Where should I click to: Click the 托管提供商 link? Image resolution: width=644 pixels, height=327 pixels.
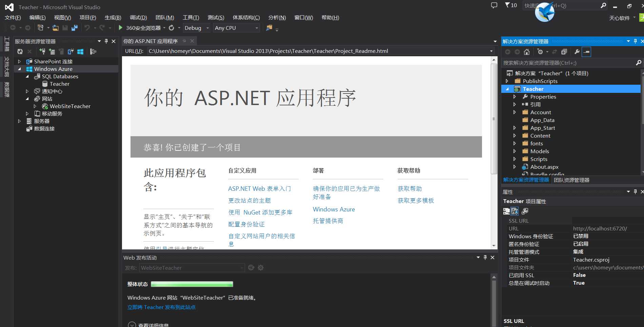coord(328,221)
